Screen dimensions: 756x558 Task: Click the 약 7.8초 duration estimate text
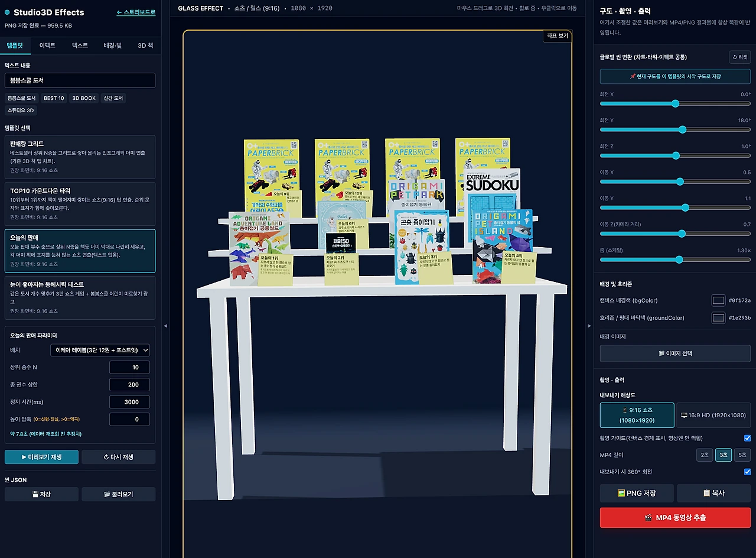pos(45,434)
